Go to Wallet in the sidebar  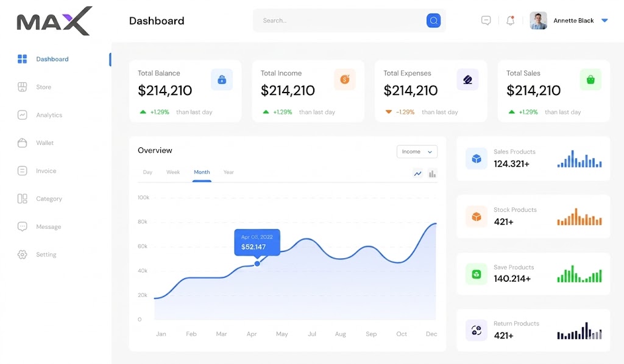tap(44, 143)
